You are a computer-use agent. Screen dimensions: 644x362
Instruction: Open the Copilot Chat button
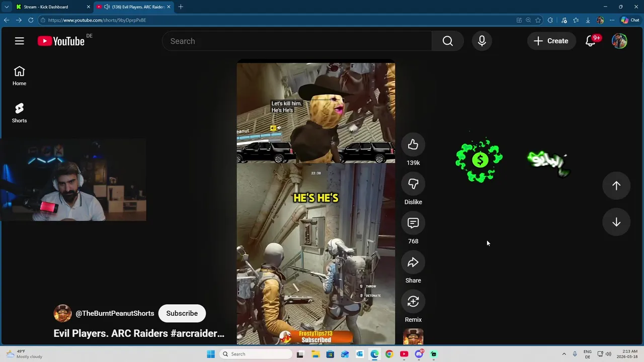630,20
